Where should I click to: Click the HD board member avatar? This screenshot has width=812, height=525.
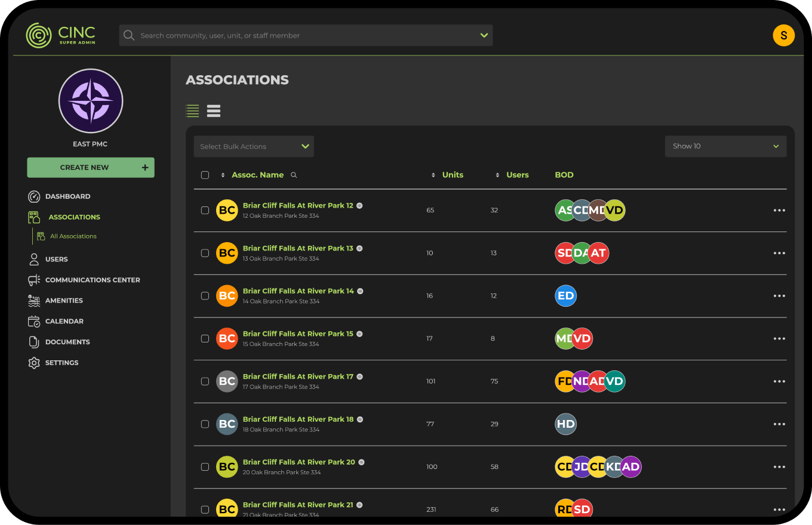pos(565,424)
